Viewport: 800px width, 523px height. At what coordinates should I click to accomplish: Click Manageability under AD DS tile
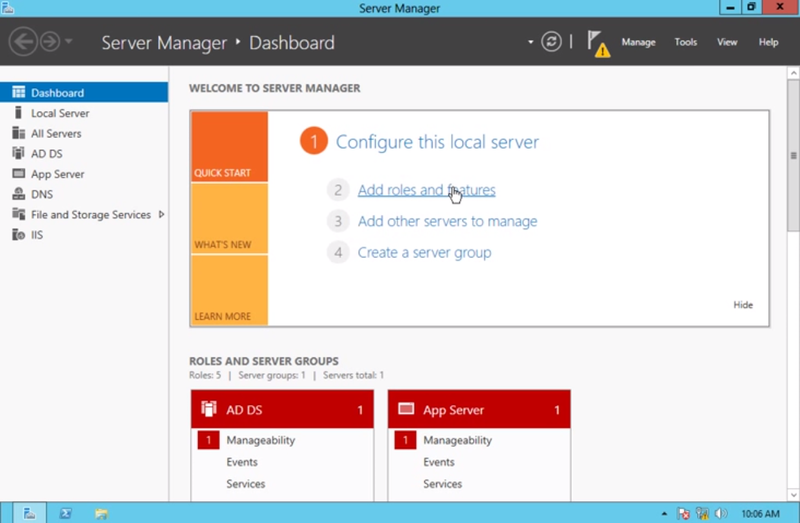[261, 440]
